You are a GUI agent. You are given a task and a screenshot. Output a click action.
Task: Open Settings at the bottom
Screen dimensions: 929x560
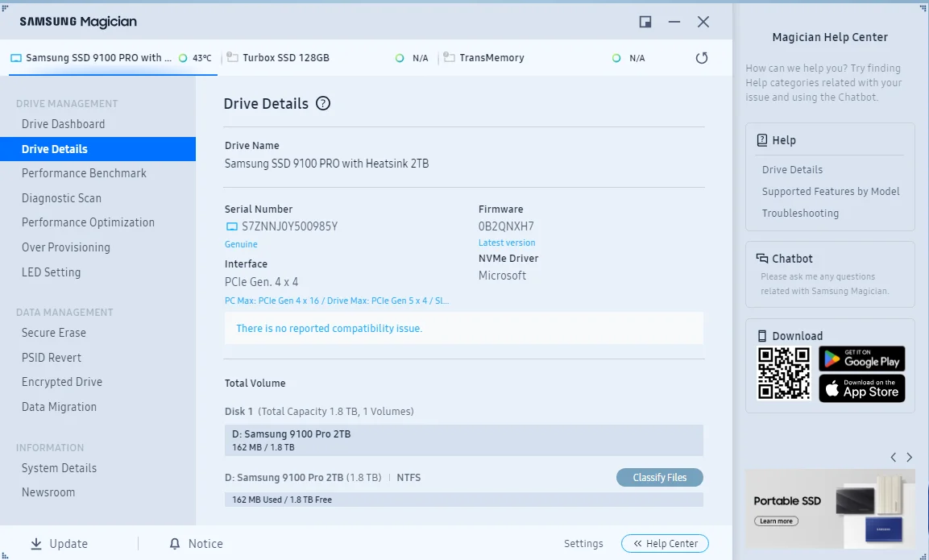583,543
